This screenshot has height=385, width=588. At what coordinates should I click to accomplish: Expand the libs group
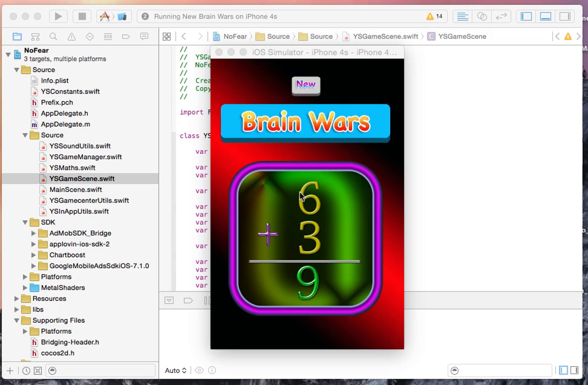[x=17, y=309]
